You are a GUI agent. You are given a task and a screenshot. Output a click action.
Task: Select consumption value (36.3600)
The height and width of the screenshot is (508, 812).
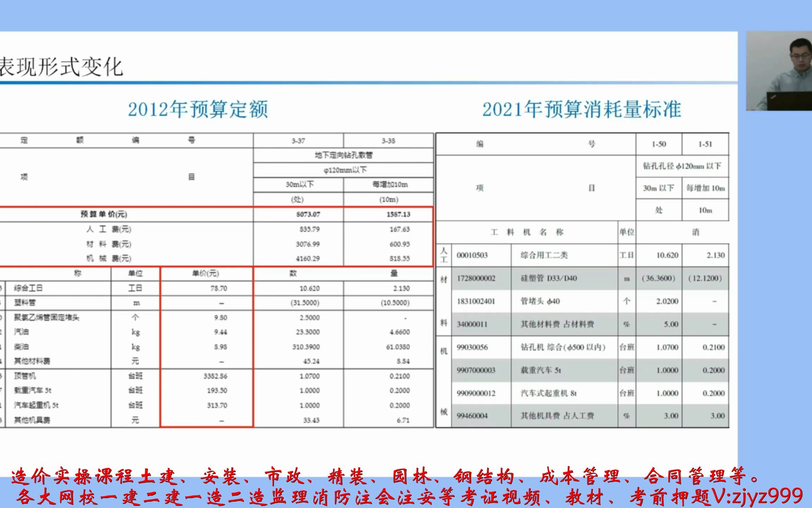658,278
